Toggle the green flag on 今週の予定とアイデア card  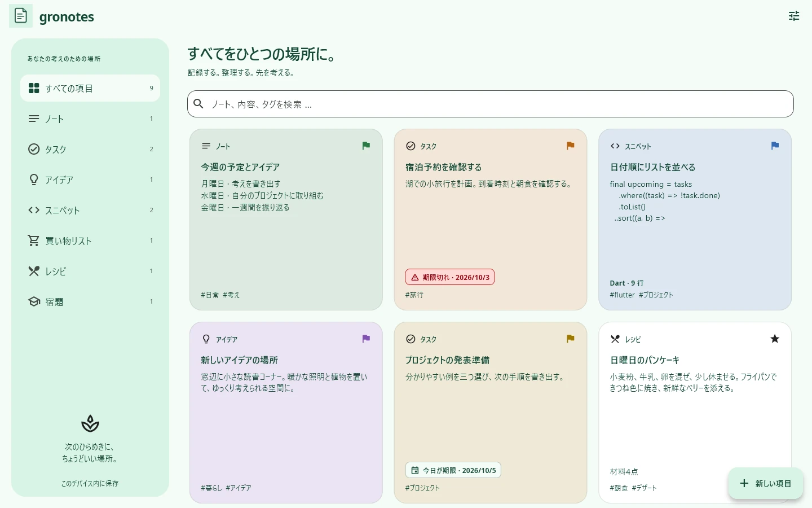[366, 146]
